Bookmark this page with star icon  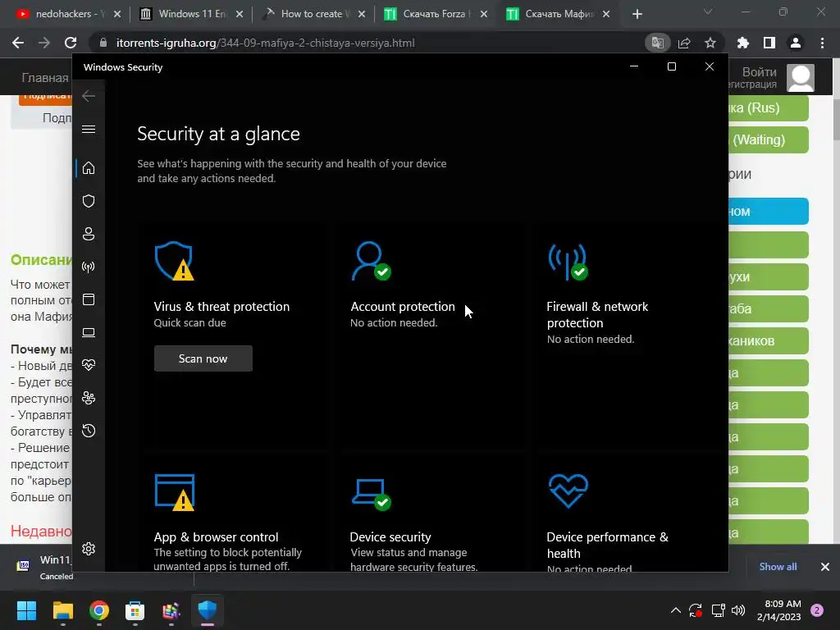710,43
